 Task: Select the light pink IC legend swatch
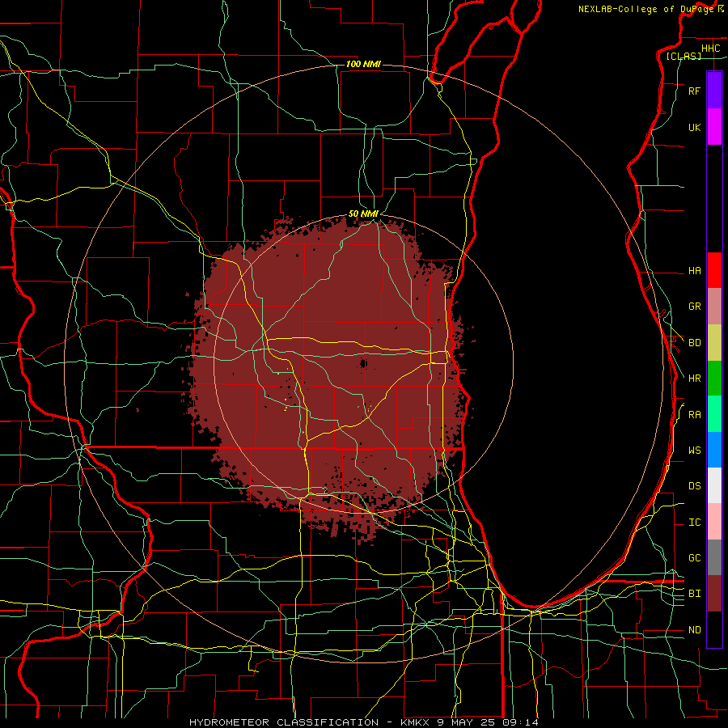click(714, 522)
